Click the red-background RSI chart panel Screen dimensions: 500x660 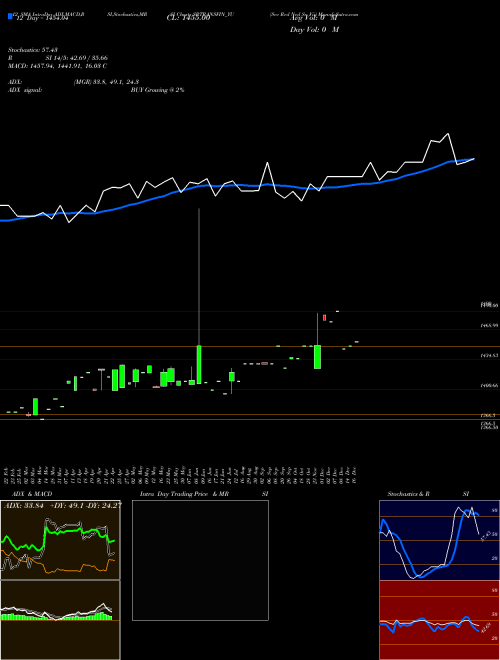(x=439, y=620)
